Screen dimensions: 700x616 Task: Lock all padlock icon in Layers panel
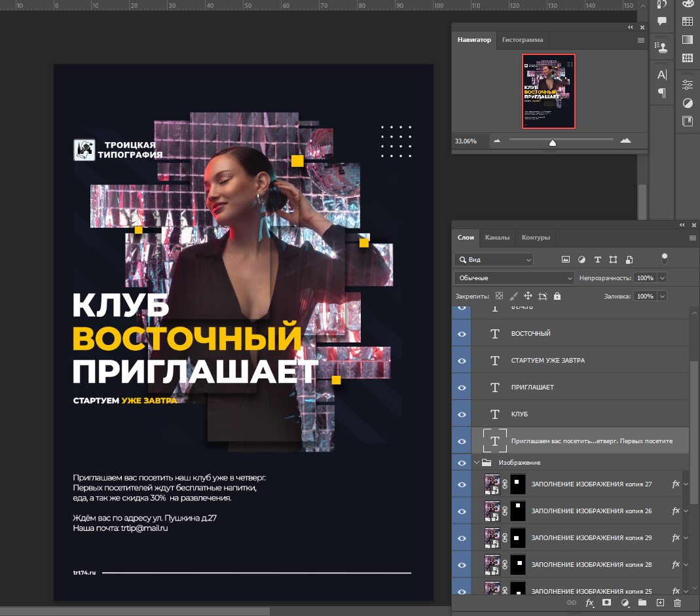click(x=557, y=296)
